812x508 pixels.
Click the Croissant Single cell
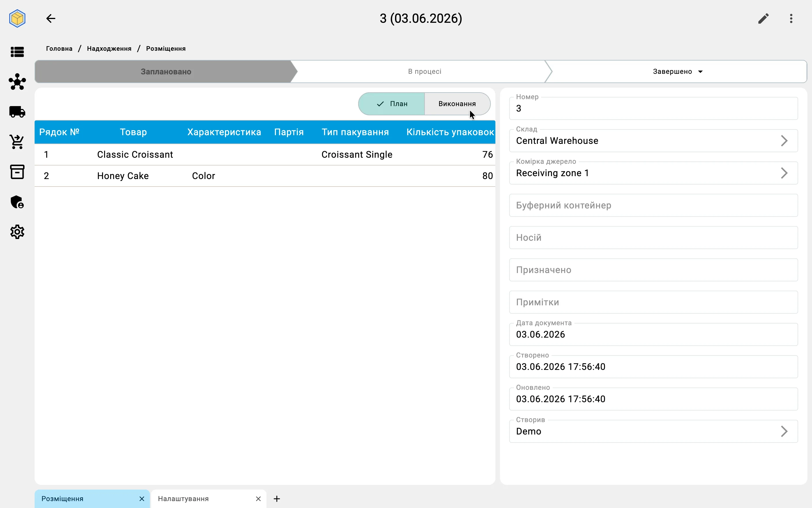tap(357, 155)
